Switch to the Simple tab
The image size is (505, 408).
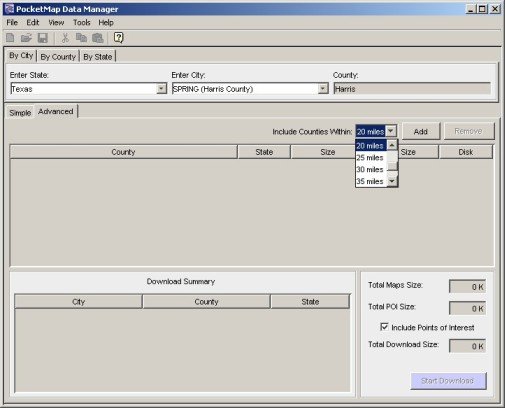20,113
